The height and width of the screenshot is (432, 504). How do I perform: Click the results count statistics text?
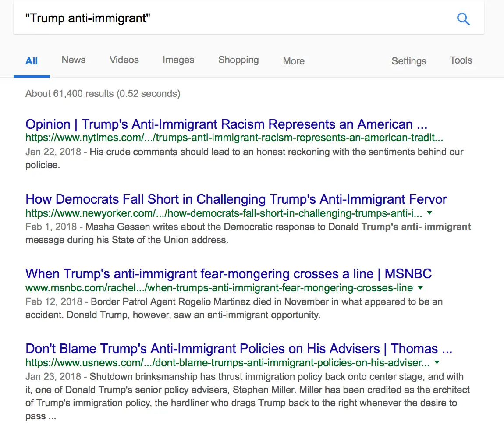(103, 93)
